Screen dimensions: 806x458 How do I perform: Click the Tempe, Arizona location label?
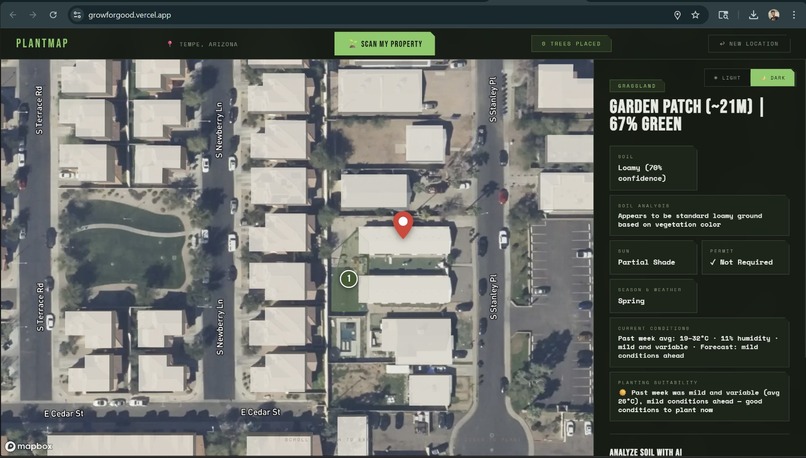tap(203, 44)
